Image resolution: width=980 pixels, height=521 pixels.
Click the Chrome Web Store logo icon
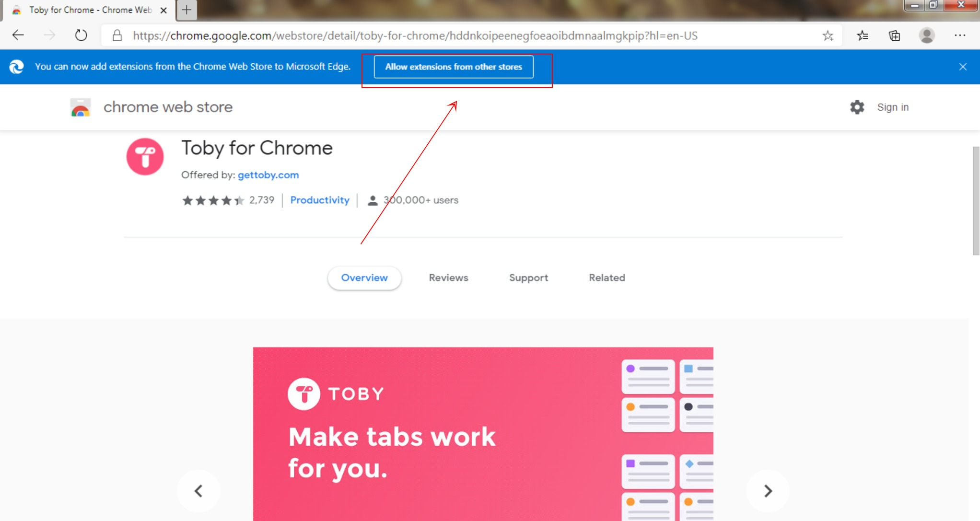81,107
